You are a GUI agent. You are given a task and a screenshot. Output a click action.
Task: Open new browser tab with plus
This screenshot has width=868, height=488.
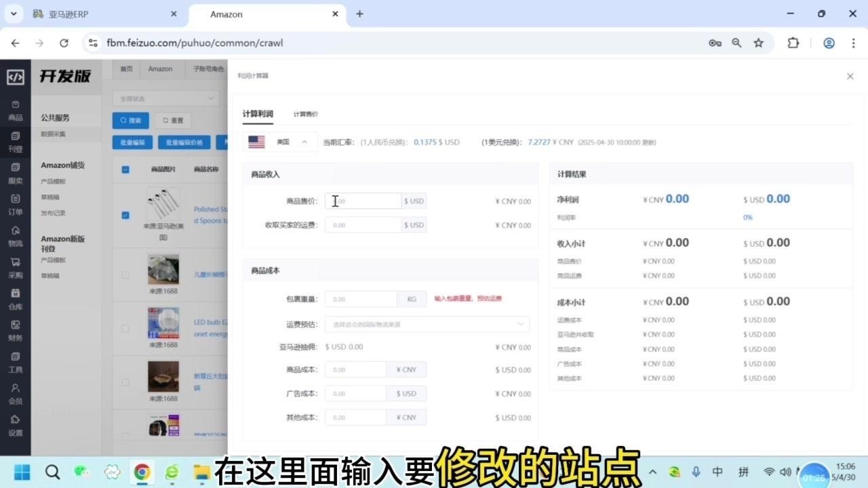(x=359, y=14)
